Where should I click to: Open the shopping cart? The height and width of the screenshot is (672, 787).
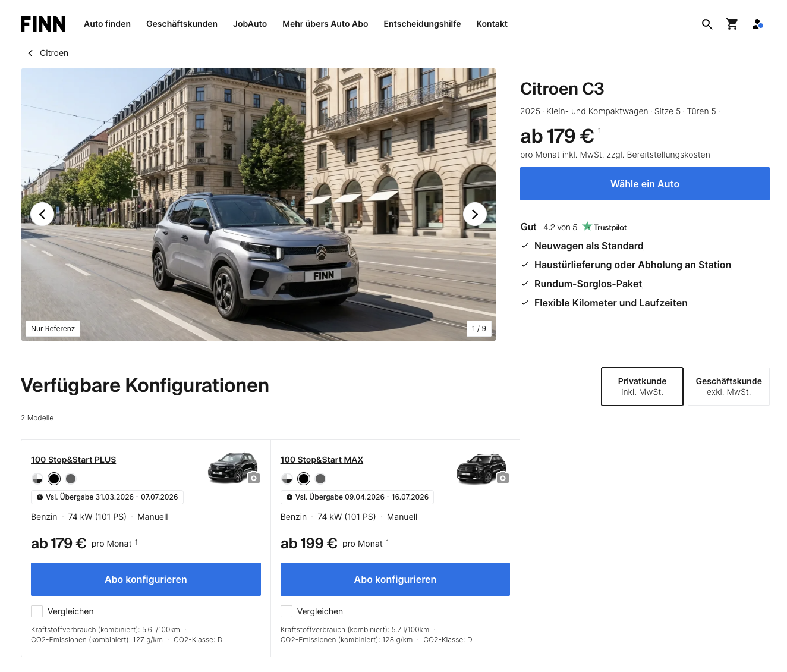pyautogui.click(x=732, y=24)
